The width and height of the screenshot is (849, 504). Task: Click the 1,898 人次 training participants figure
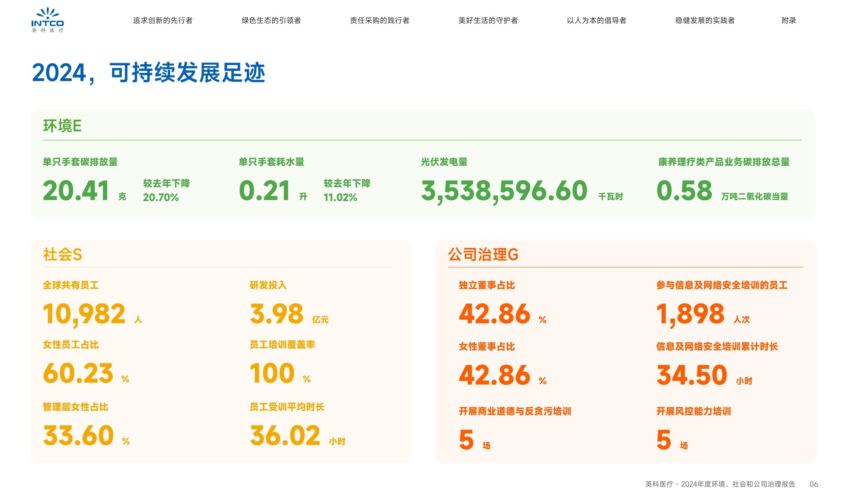[690, 313]
